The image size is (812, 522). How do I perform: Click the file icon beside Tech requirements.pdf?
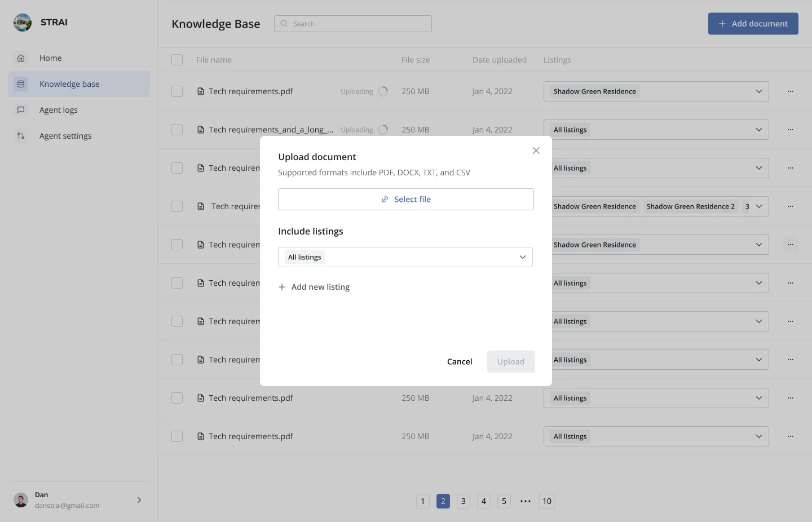pyautogui.click(x=201, y=91)
